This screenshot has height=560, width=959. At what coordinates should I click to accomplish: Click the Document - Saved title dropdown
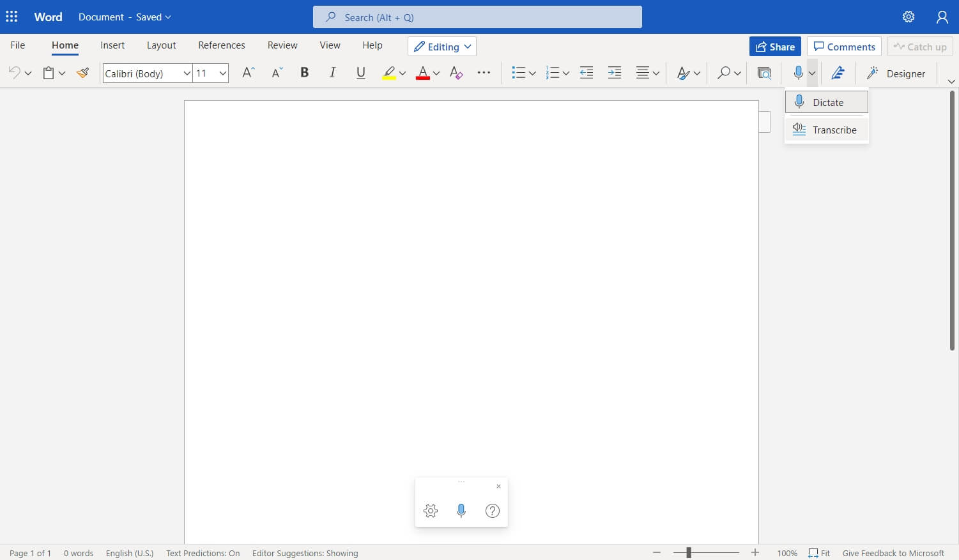[125, 17]
